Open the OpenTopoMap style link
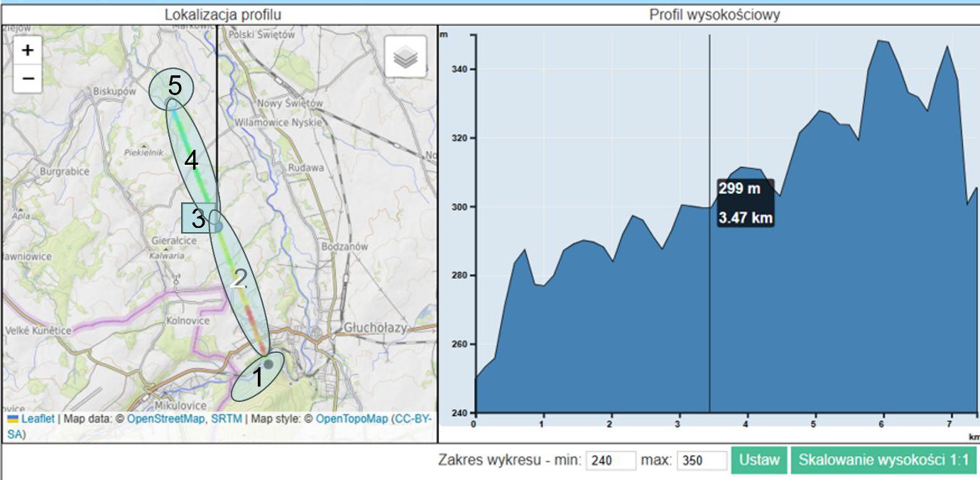Viewport: 980px width, 480px height. click(x=352, y=419)
